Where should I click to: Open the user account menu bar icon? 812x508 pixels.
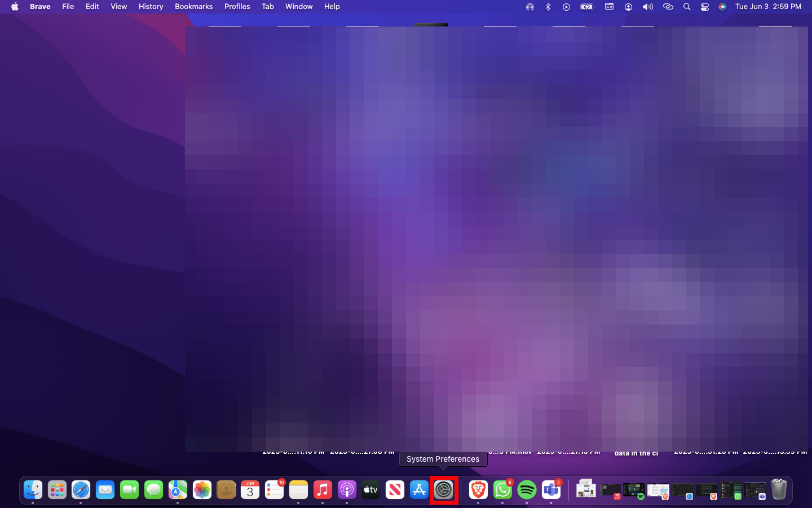(628, 7)
